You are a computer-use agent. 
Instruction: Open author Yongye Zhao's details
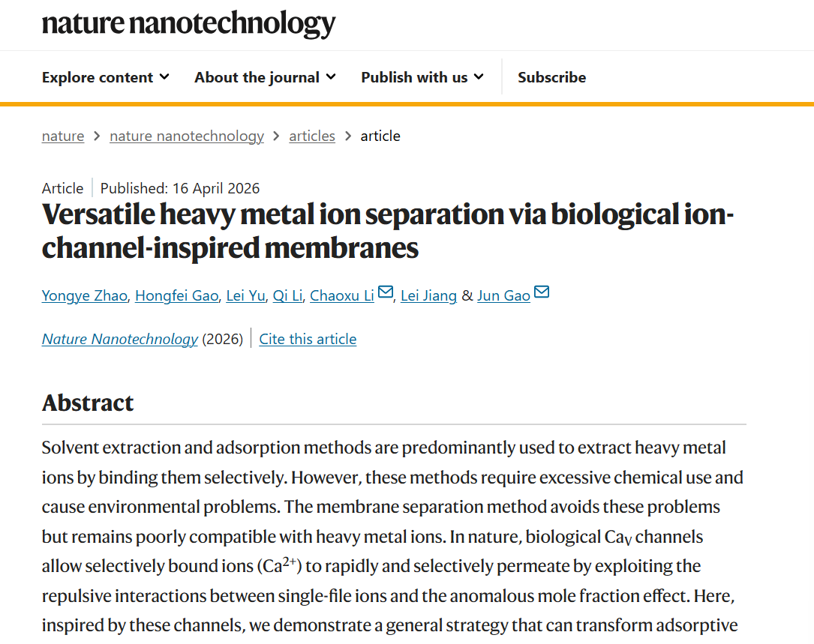point(85,295)
